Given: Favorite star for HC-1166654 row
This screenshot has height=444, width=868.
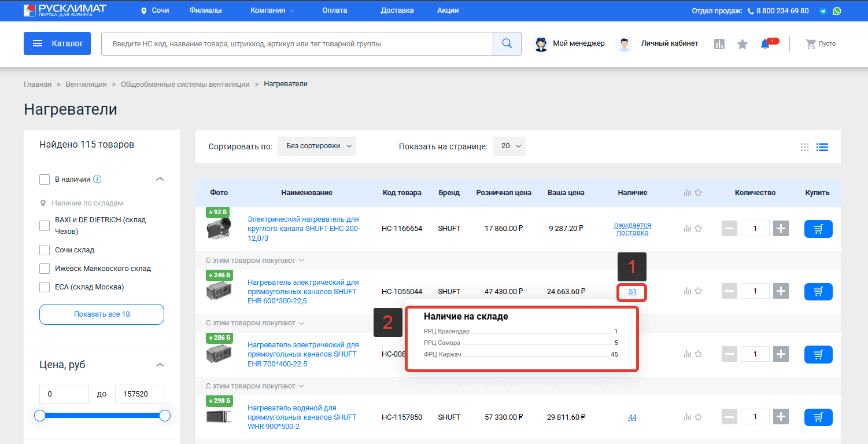Looking at the screenshot, I should click(698, 229).
